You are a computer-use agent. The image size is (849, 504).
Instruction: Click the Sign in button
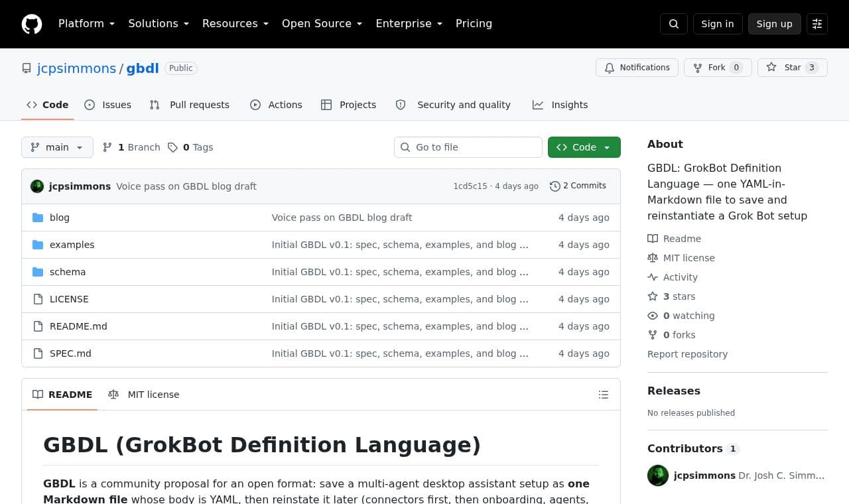[718, 24]
